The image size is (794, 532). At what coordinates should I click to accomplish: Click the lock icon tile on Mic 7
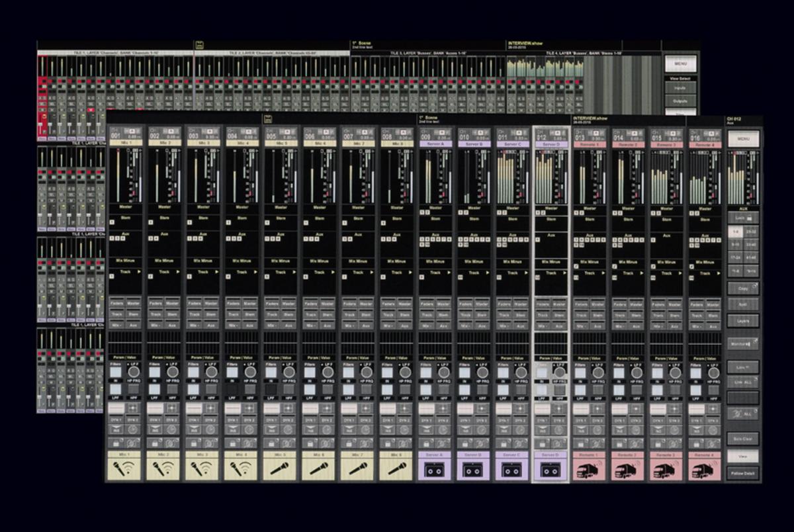click(x=349, y=443)
